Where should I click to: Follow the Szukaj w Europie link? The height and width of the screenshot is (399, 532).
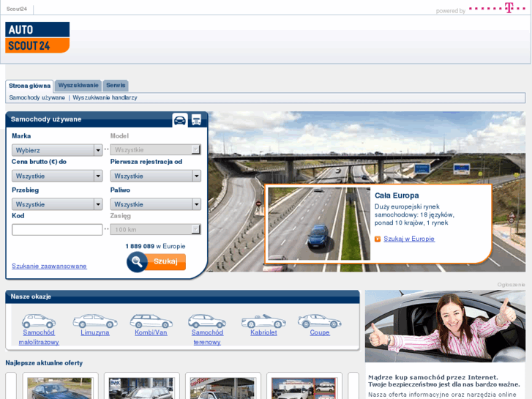(409, 239)
